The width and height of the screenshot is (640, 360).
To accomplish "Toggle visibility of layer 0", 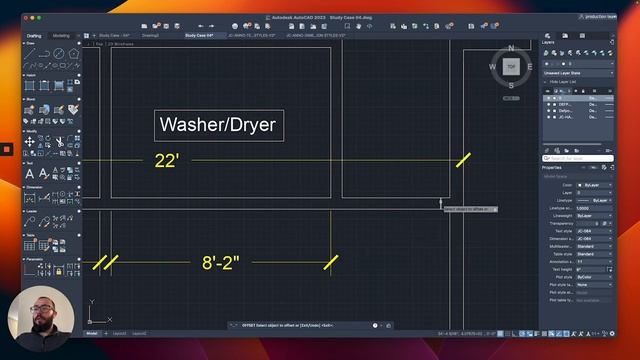I will (549, 98).
